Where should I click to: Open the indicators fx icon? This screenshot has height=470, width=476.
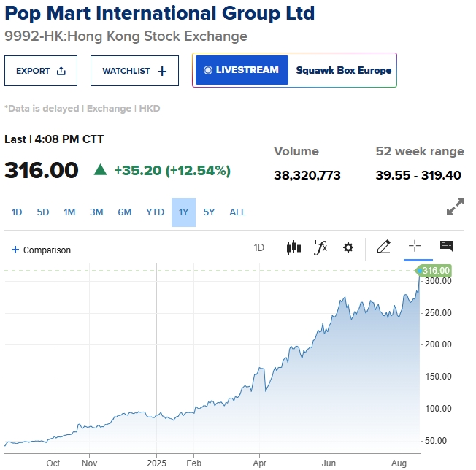click(320, 247)
